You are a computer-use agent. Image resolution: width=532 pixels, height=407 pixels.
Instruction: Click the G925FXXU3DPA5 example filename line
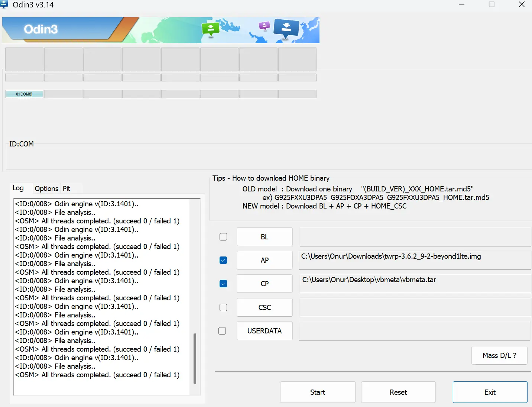376,197
